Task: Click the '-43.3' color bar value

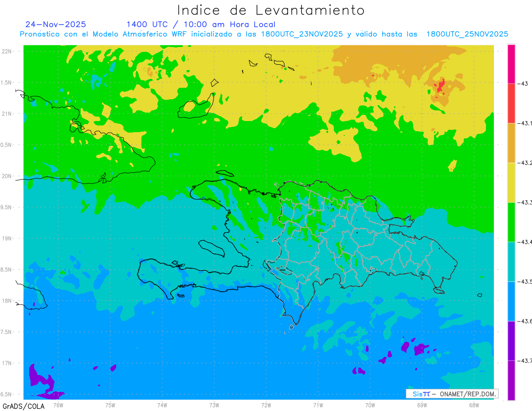Action: click(x=524, y=202)
